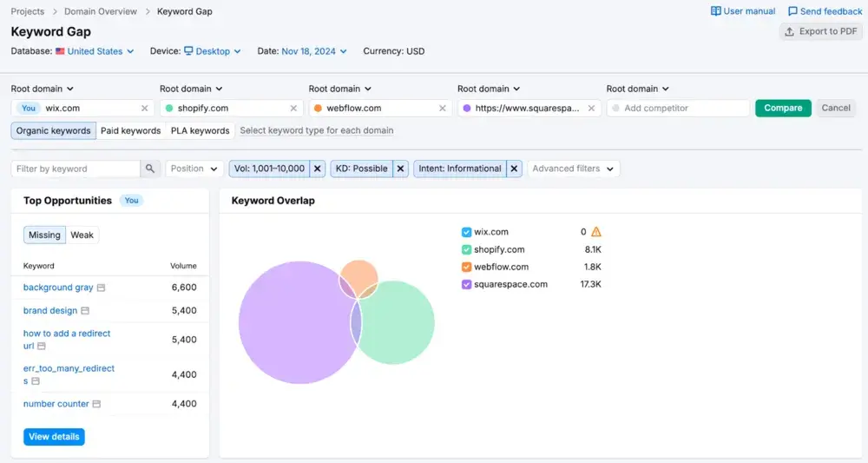This screenshot has width=868, height=463.
Task: Click the keyword search magnifier icon
Action: (x=150, y=169)
